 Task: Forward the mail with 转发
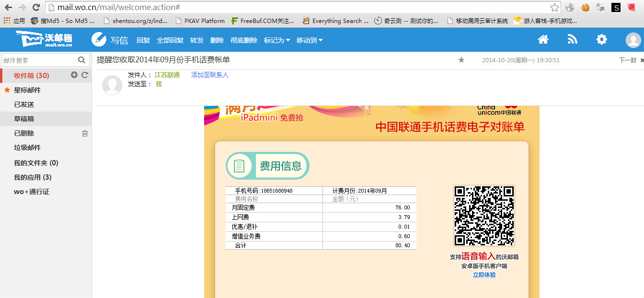tap(197, 40)
